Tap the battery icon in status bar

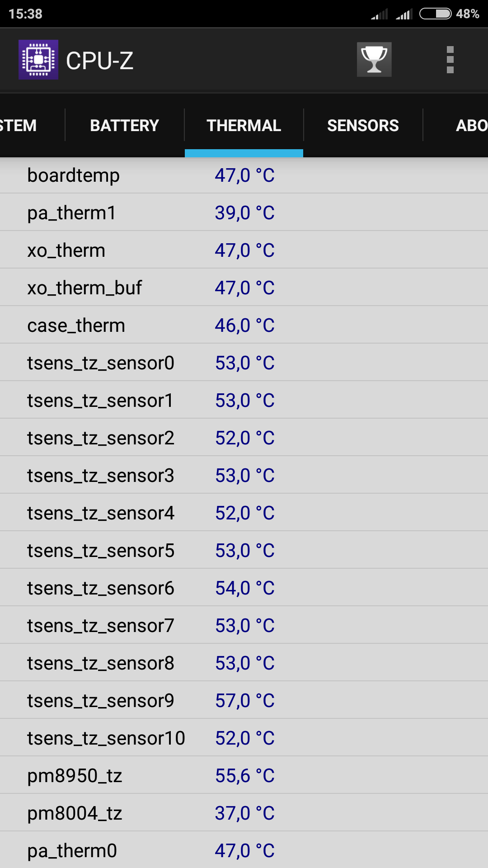click(x=435, y=14)
